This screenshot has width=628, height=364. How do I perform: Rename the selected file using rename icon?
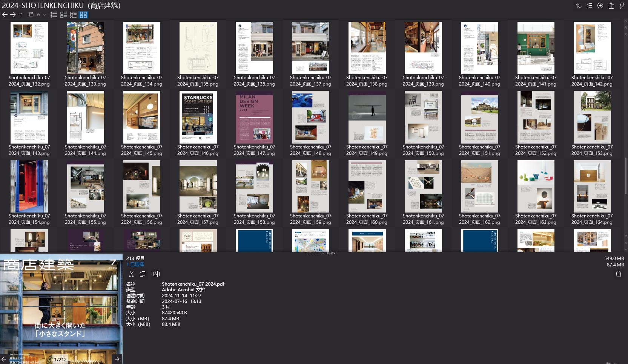[157, 274]
